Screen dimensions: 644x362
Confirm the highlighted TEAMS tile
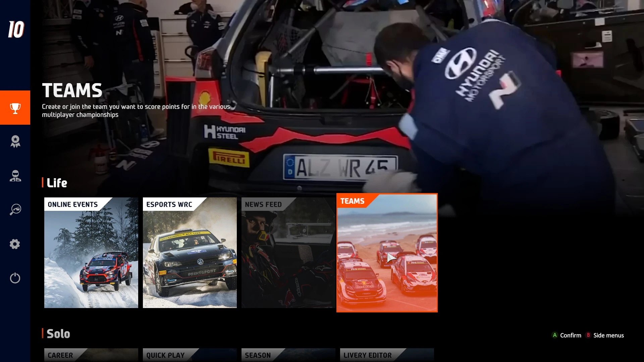point(386,253)
